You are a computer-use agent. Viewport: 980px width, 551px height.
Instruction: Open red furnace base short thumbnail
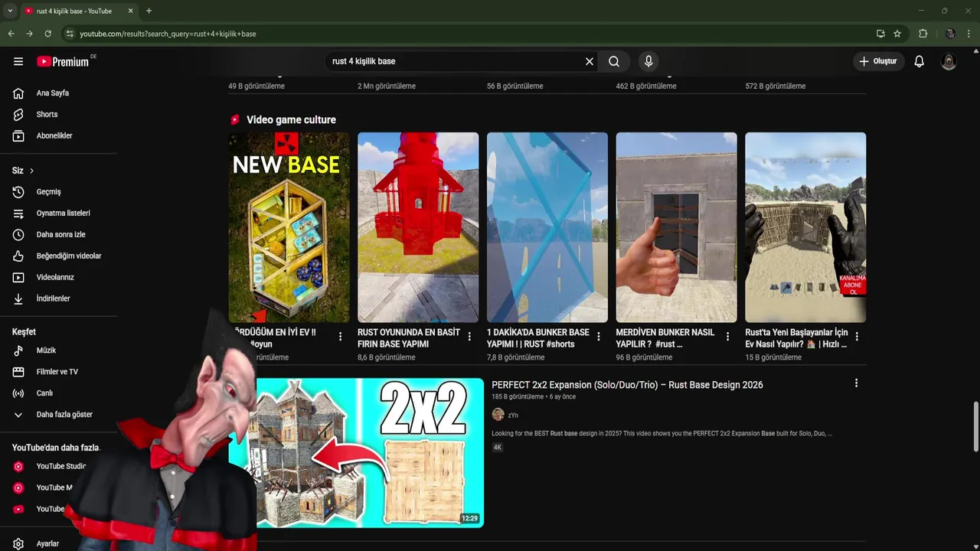(x=418, y=227)
